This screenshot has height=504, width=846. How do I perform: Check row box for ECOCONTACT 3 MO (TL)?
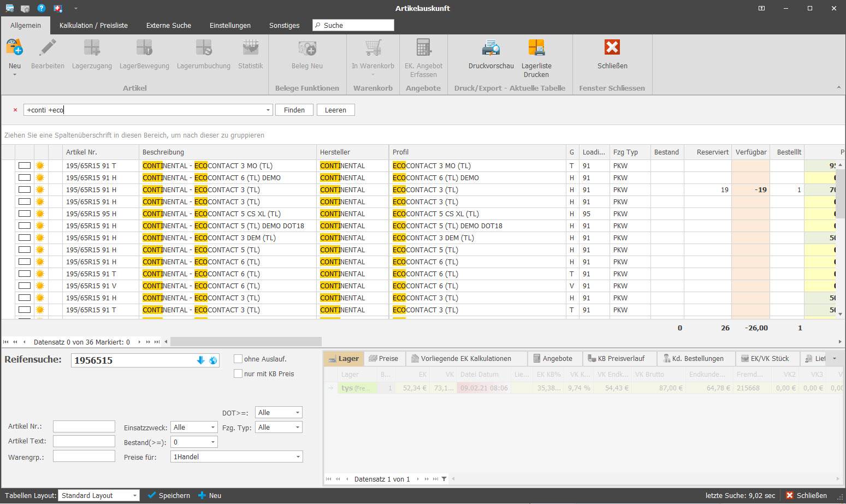(25, 165)
